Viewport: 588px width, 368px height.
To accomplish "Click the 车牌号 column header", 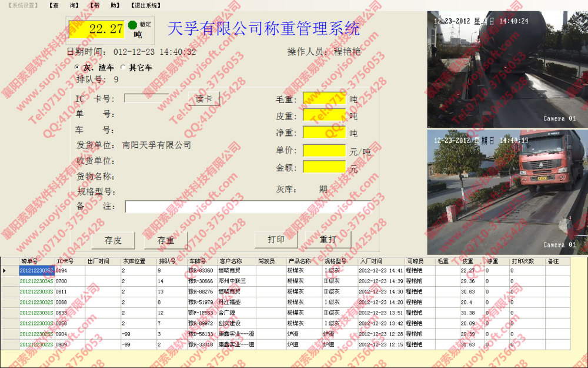I will click(x=202, y=261).
